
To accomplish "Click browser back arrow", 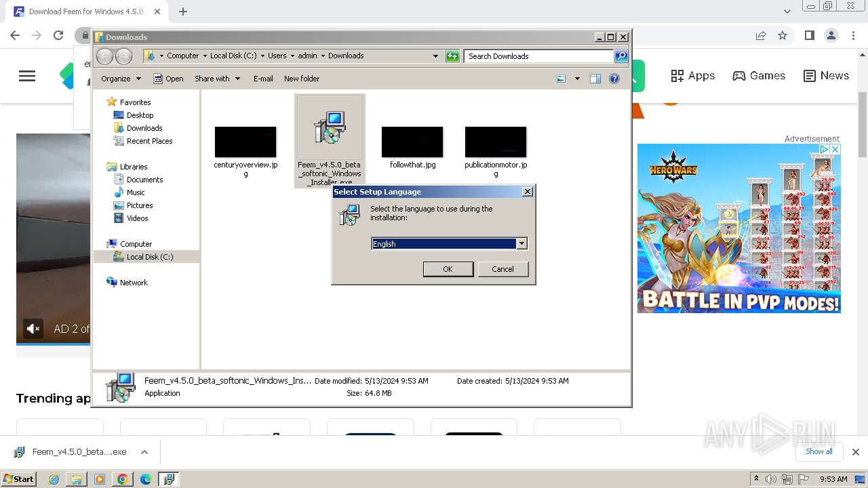I will (15, 35).
